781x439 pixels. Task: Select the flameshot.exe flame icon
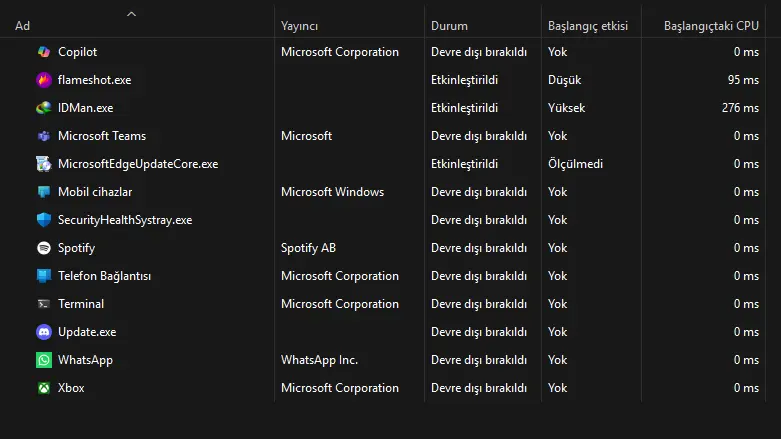tap(44, 80)
